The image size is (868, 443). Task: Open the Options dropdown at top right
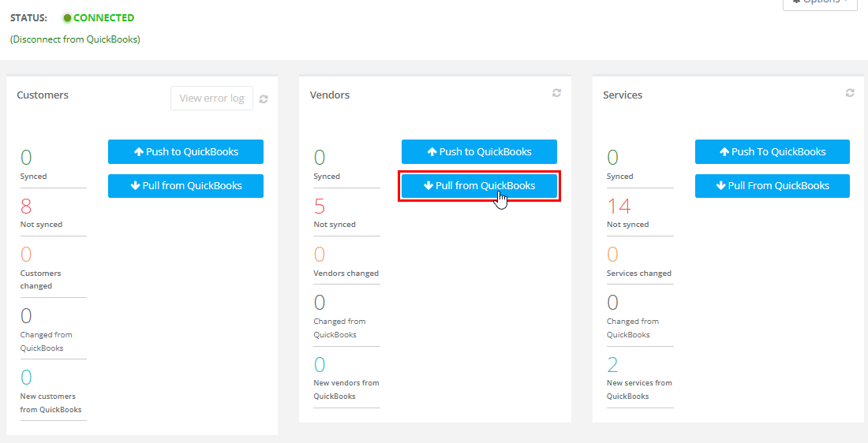click(821, 5)
